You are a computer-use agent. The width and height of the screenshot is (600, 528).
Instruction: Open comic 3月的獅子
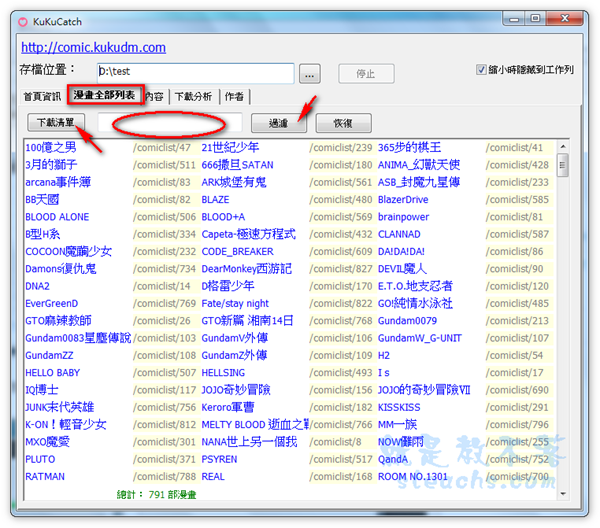51,165
